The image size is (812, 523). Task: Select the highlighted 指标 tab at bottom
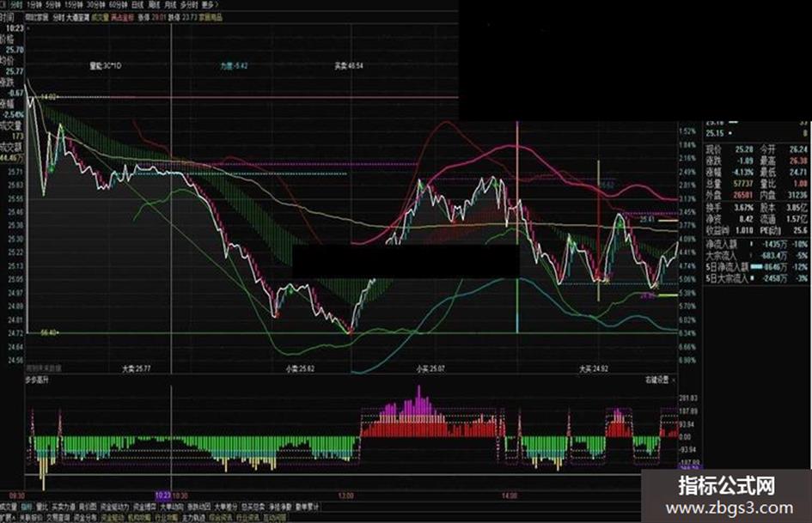(27, 507)
